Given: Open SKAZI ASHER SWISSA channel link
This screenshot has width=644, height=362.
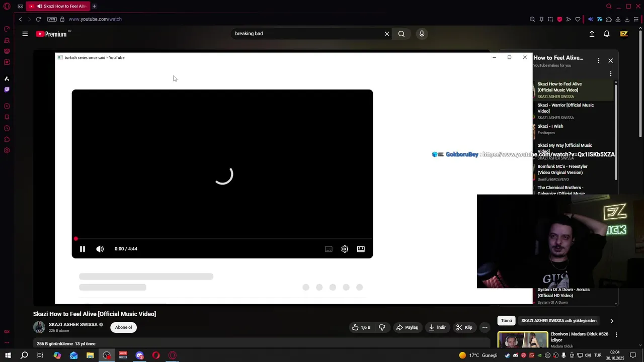Looking at the screenshot, I should pyautogui.click(x=73, y=325).
